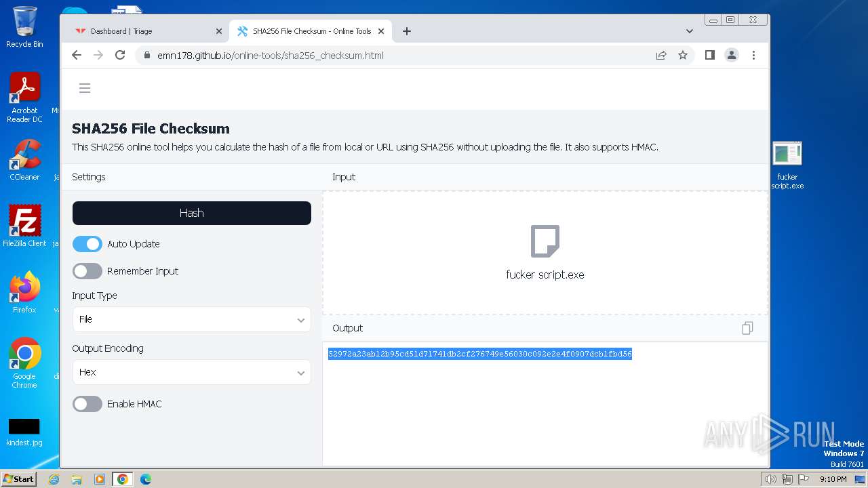Go back in Chrome browser

(x=77, y=56)
